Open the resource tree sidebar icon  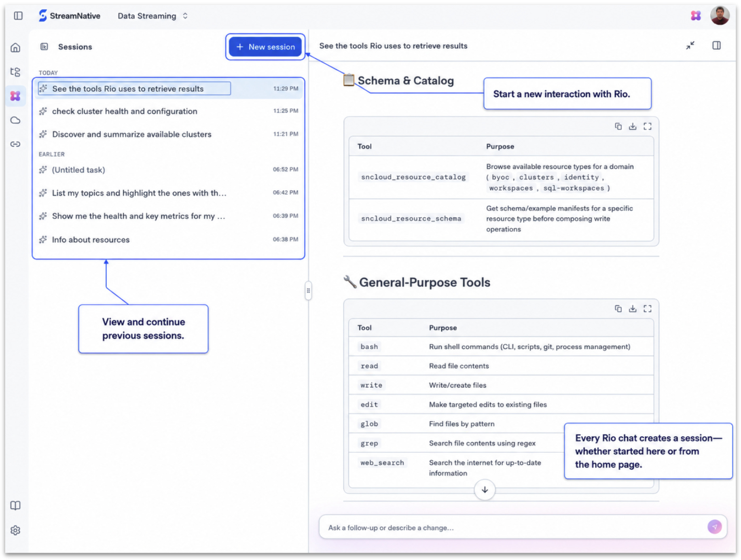pyautogui.click(x=15, y=72)
